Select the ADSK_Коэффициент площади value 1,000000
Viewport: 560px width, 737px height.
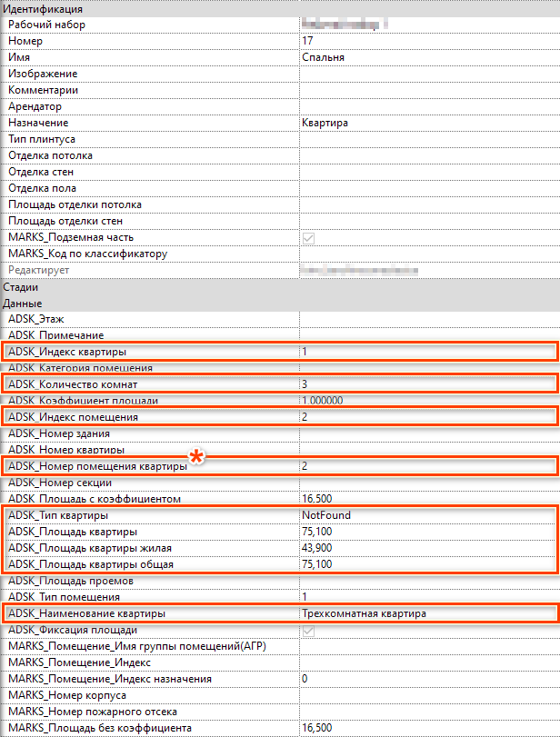[427, 401]
